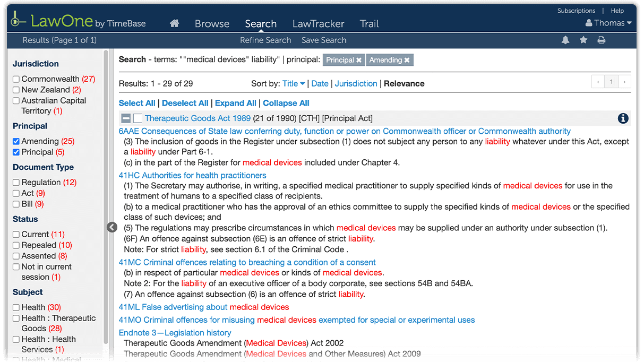Screen dimensions: 644x362
Task: Click the Refine Search link
Action: point(265,40)
